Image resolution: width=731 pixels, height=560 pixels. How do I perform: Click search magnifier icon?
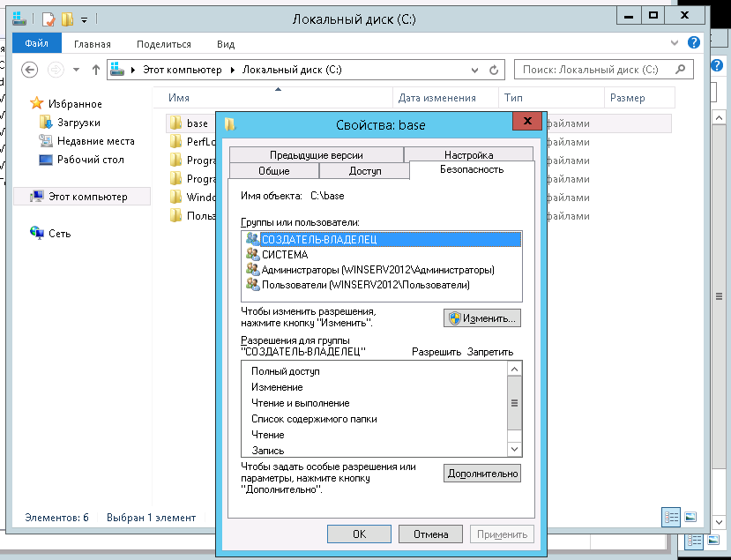pyautogui.click(x=680, y=70)
